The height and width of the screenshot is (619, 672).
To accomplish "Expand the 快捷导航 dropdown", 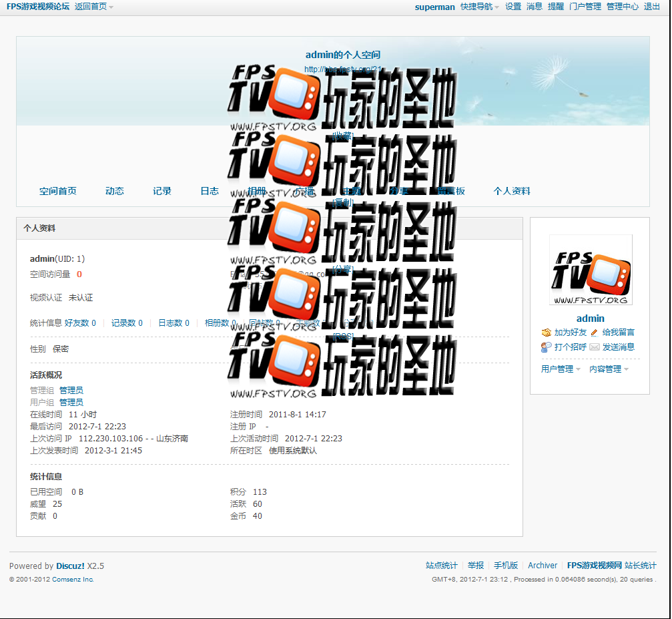I will pyautogui.click(x=480, y=7).
